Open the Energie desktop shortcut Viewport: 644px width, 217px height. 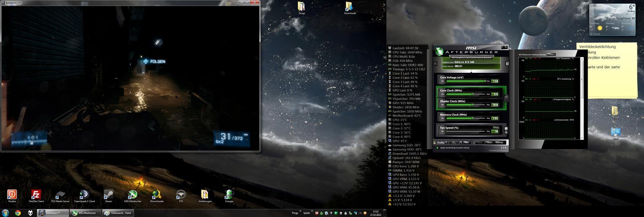(x=229, y=195)
